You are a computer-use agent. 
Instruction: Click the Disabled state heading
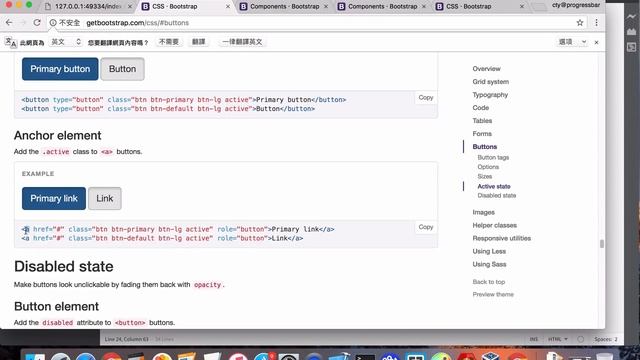(x=64, y=267)
